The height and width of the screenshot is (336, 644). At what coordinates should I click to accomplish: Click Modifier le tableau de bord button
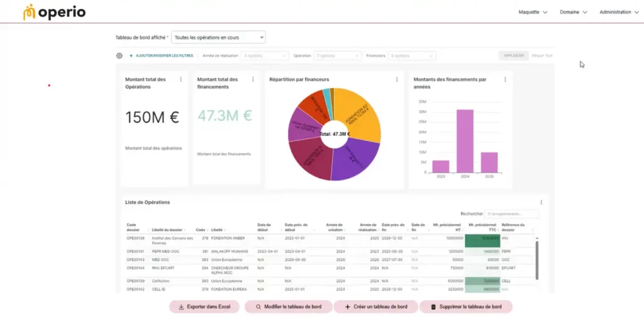coord(288,307)
